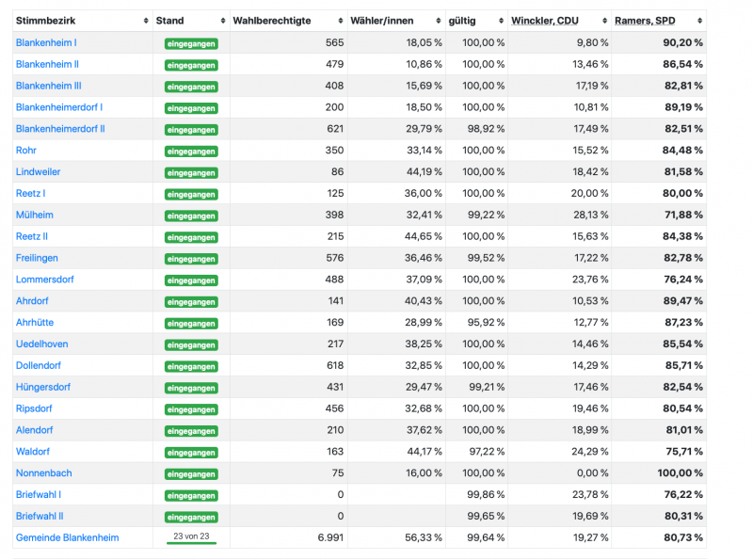The height and width of the screenshot is (560, 753).
Task: Open the Blankenheim I district link
Action: click(x=46, y=42)
